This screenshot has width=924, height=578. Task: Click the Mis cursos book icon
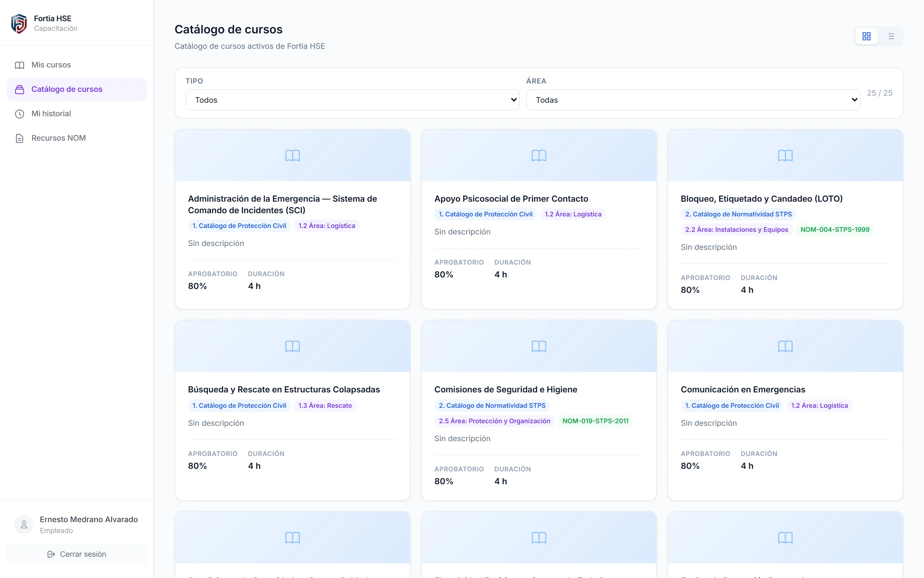[20, 65]
